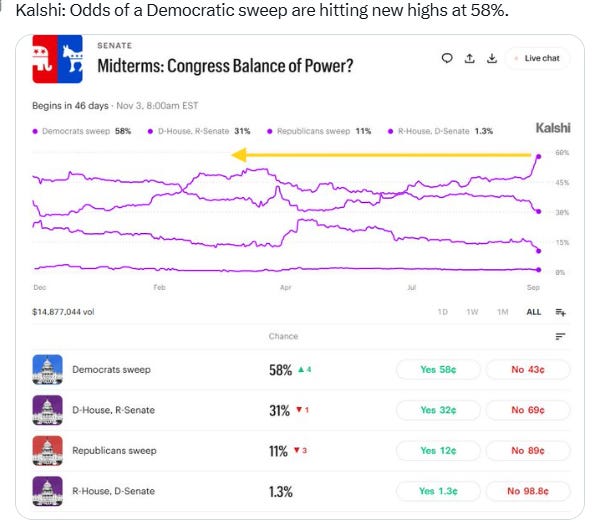Toggle Democrats sweep legend series

(82, 131)
